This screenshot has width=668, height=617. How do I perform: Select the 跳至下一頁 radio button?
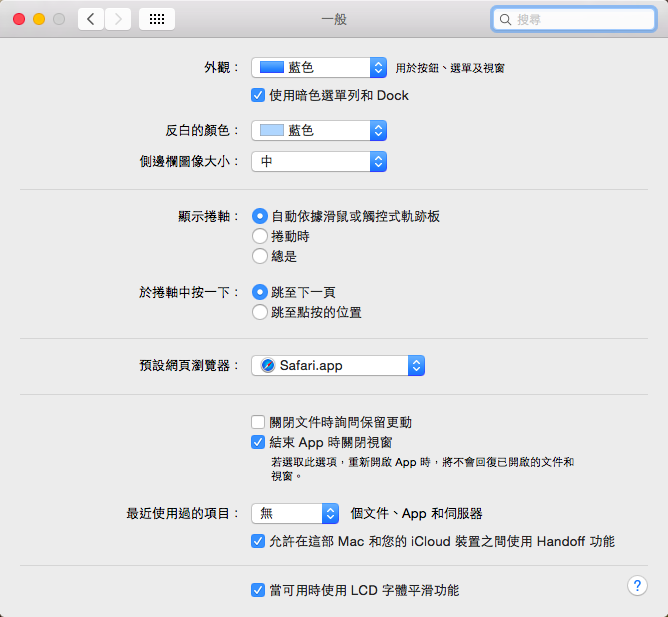260,292
